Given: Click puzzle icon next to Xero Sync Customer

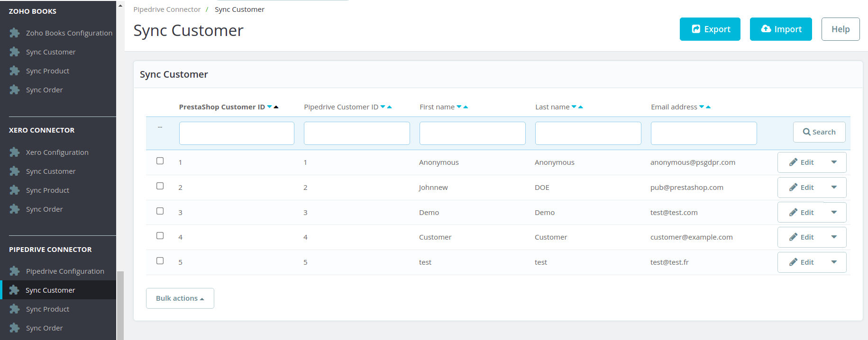Looking at the screenshot, I should coord(15,171).
